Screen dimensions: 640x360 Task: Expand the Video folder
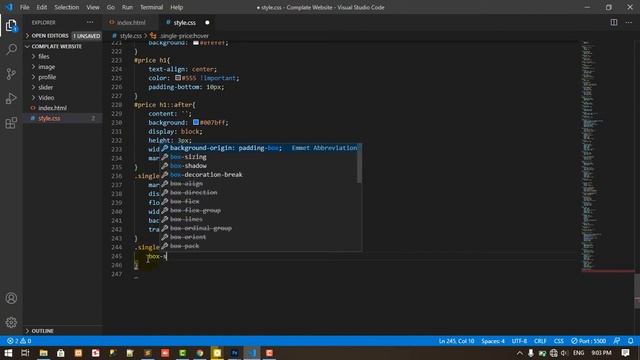tap(63, 98)
